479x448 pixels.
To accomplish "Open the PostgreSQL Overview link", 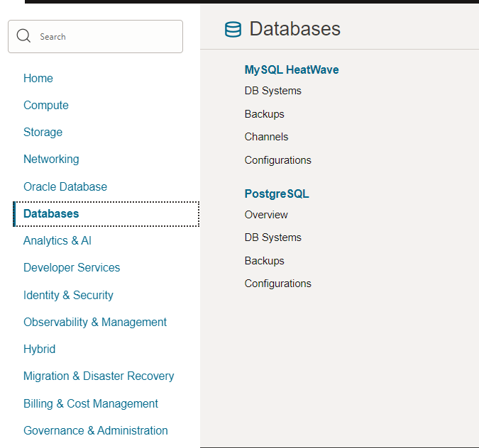I will point(266,215).
